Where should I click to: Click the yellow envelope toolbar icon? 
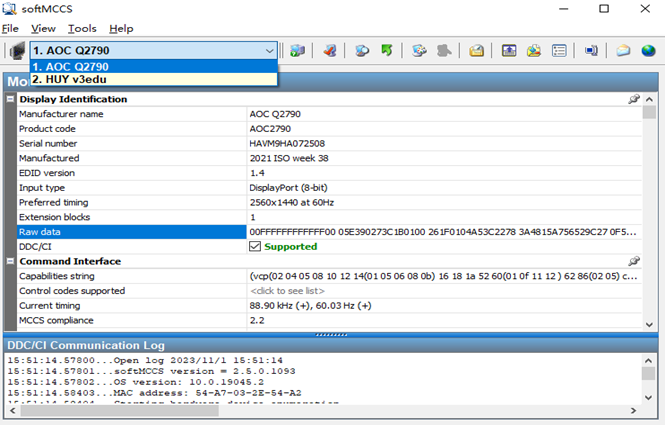[476, 51]
